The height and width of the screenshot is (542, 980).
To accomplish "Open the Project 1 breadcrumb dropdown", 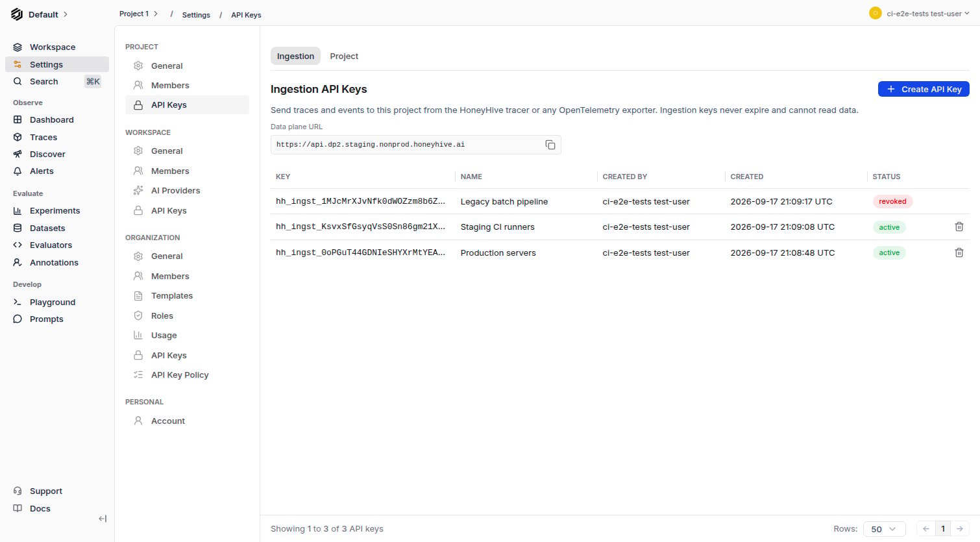I will [x=139, y=14].
